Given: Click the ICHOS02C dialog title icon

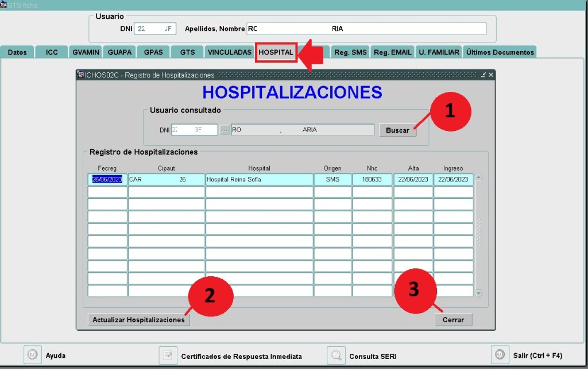Looking at the screenshot, I should pos(81,75).
